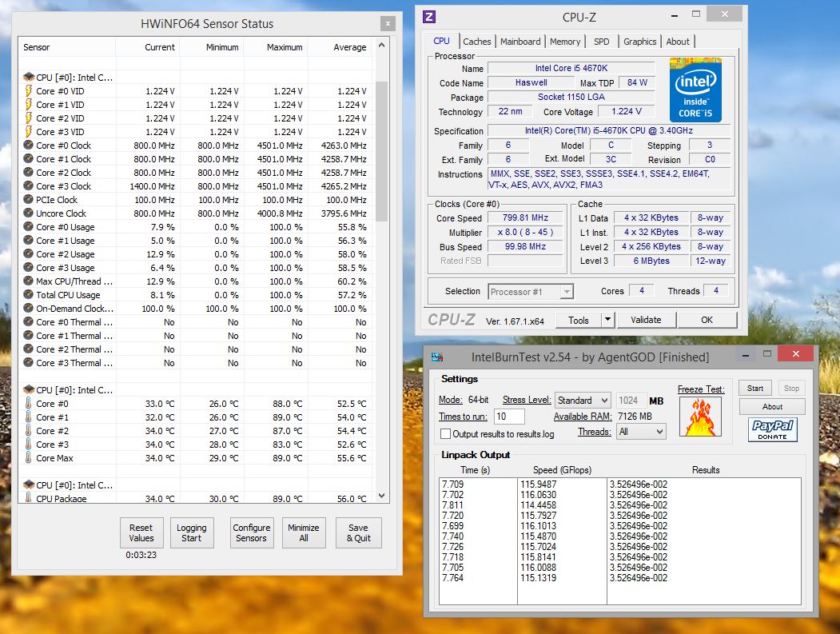The height and width of the screenshot is (634, 840).
Task: Click Reset Values in HWiNFO64
Action: [141, 532]
